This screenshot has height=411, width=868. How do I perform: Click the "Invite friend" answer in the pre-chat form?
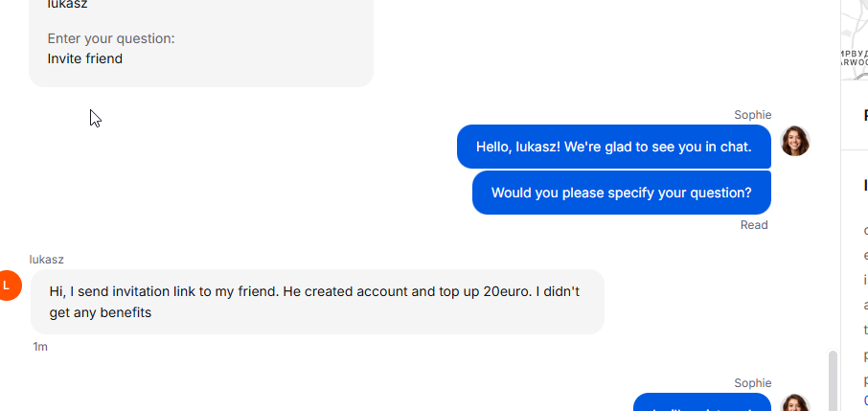[84, 58]
